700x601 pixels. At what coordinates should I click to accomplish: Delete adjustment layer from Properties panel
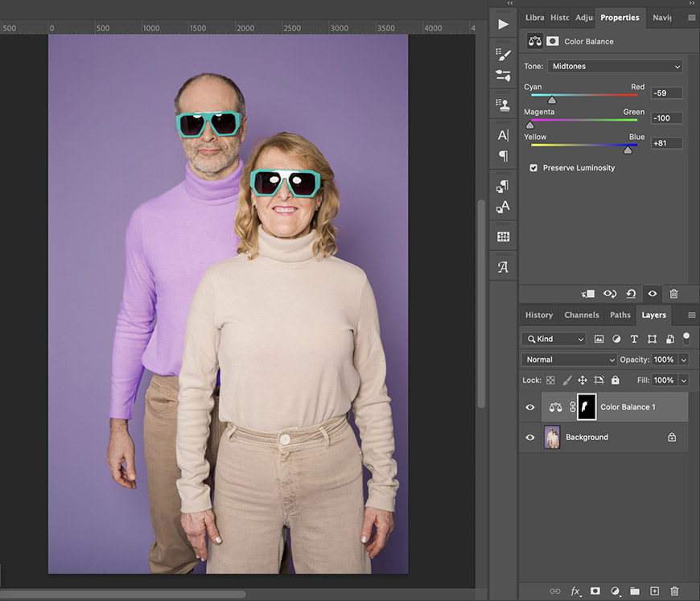click(673, 294)
